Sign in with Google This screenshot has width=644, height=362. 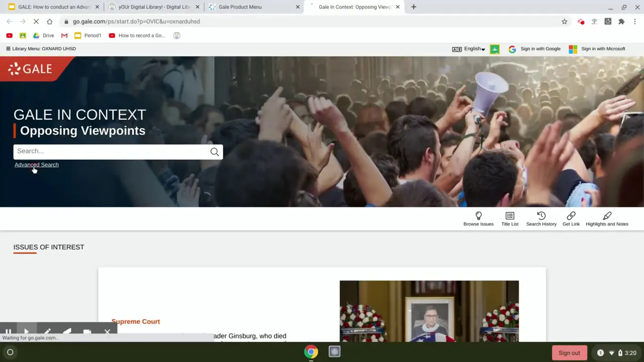534,49
